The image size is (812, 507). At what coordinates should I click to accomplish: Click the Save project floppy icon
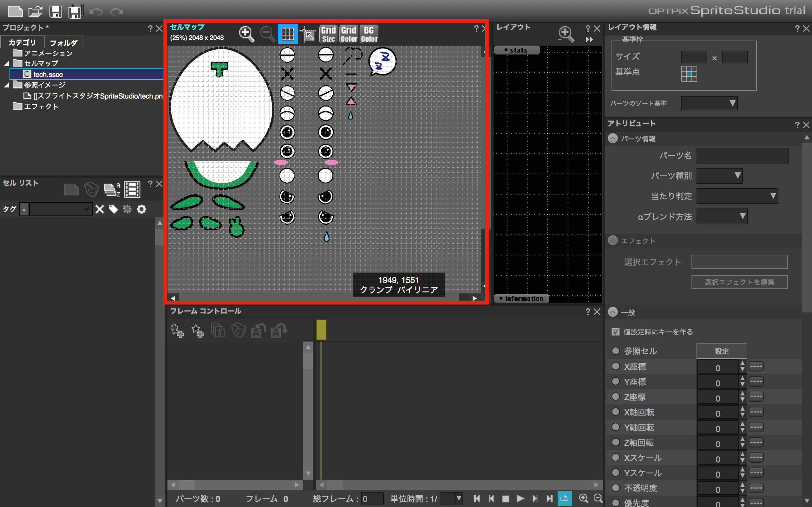pyautogui.click(x=56, y=11)
